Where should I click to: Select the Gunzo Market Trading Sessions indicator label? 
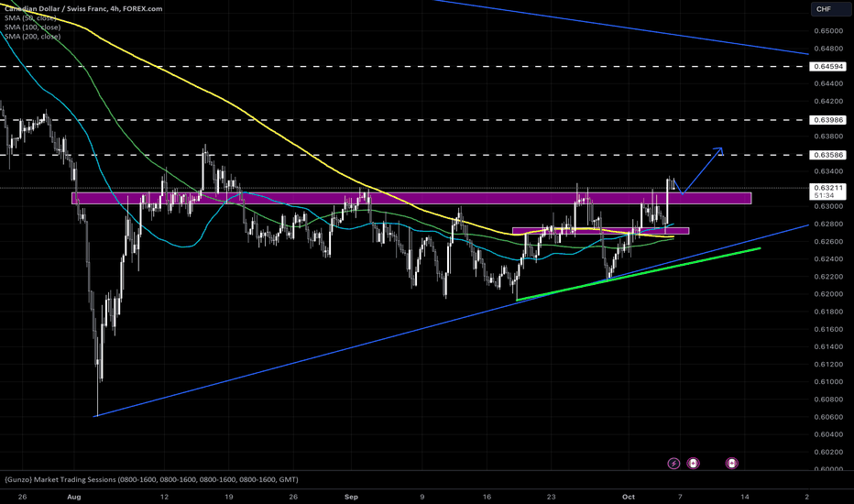151,479
